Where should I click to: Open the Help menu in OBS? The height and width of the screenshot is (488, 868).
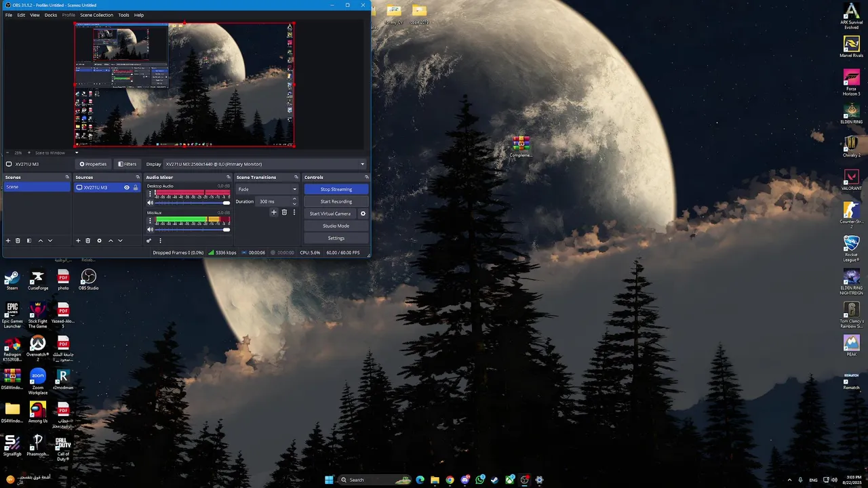[139, 15]
